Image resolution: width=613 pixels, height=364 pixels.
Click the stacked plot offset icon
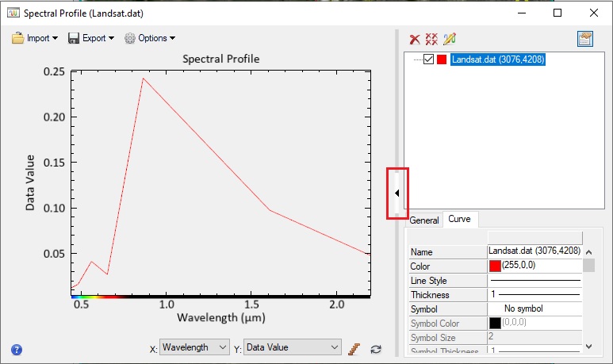[355, 348]
